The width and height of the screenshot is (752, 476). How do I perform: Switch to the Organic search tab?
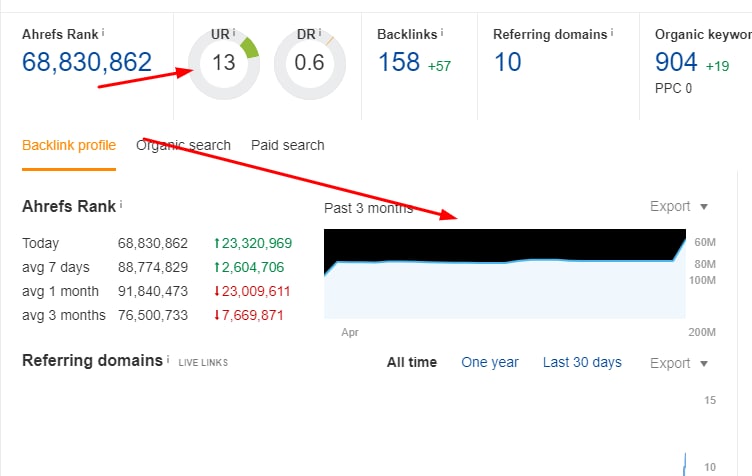click(183, 145)
